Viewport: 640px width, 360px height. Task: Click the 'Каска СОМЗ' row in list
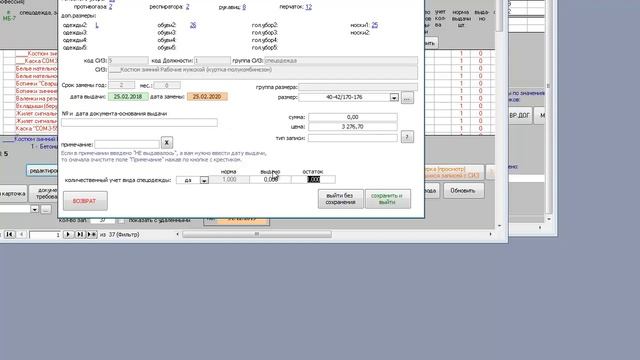pyautogui.click(x=37, y=61)
